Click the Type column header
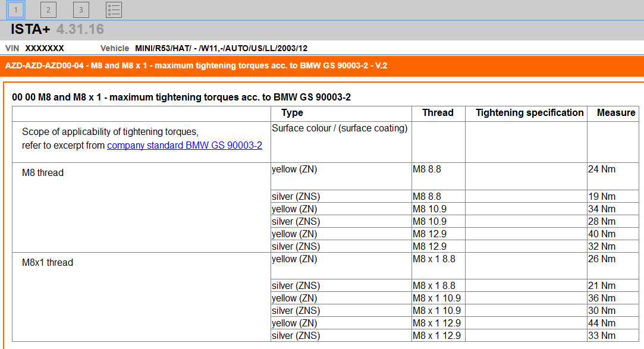Image resolution: width=644 pixels, height=349 pixels. [x=292, y=113]
